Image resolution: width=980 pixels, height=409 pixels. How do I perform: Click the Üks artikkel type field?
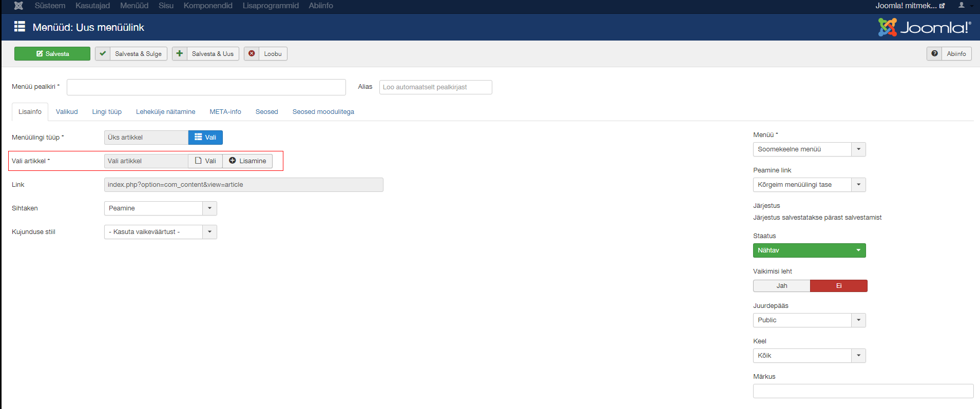pyautogui.click(x=146, y=138)
